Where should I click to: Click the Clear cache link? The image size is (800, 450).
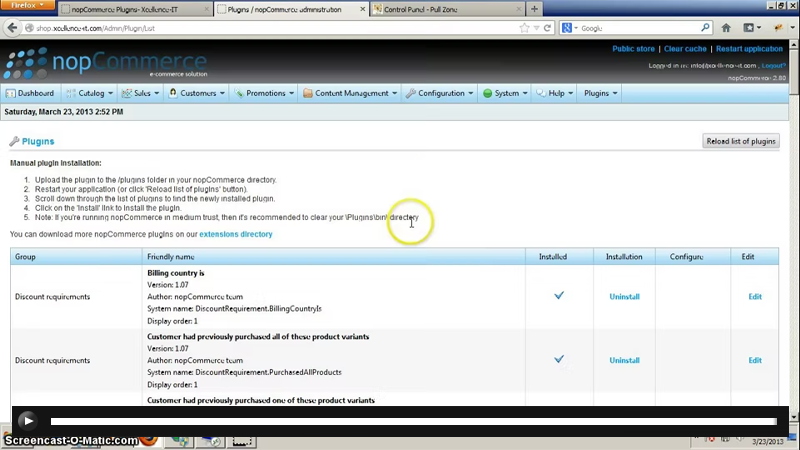[x=685, y=49]
